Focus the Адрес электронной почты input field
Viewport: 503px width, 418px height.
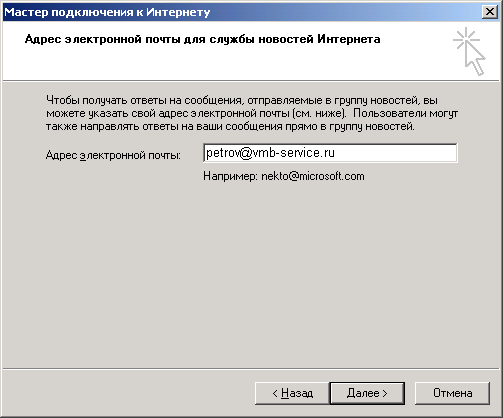pos(330,153)
